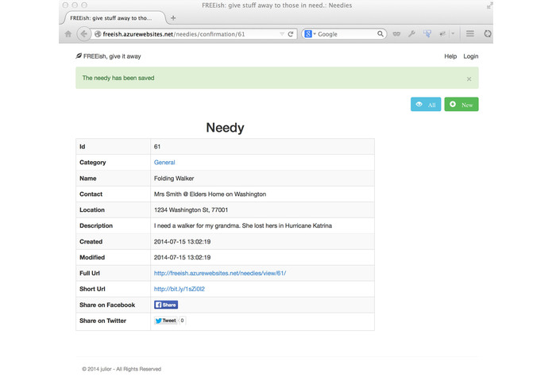The image size is (552, 392).
Task: Open a new browser tab
Action: [173, 18]
